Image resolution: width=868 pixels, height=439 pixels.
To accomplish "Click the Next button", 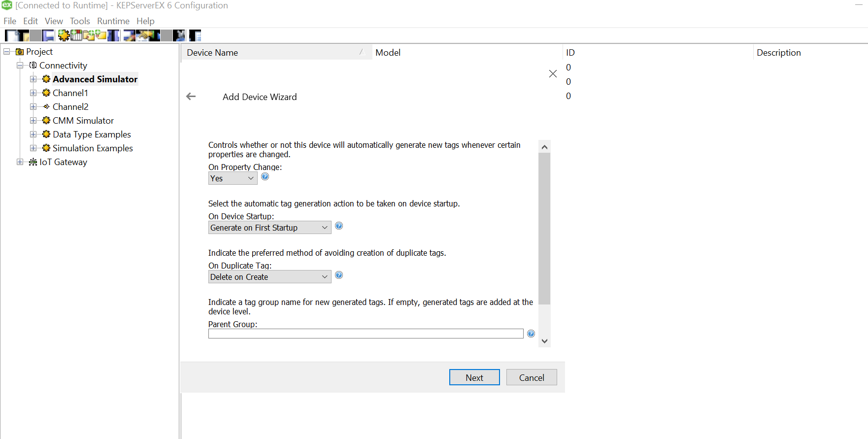I will click(x=474, y=377).
